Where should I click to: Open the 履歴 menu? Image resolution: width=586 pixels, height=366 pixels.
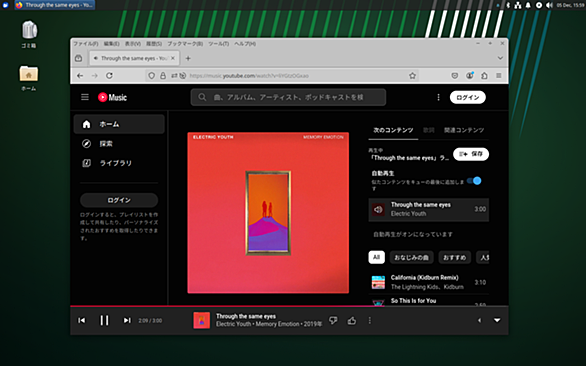[154, 44]
